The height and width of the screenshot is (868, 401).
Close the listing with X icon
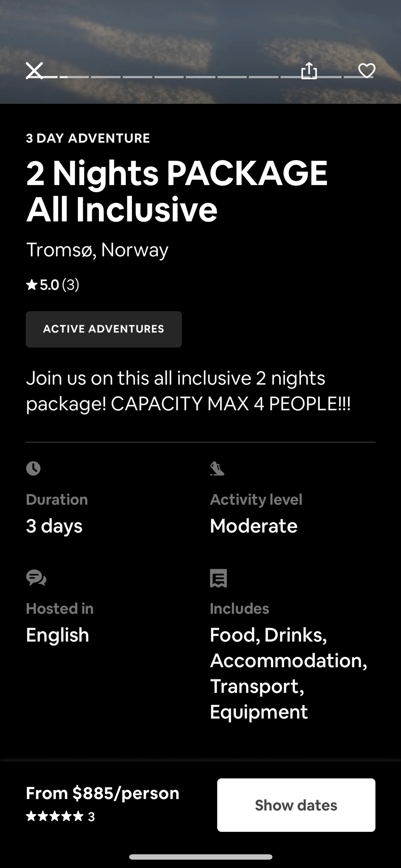click(34, 71)
